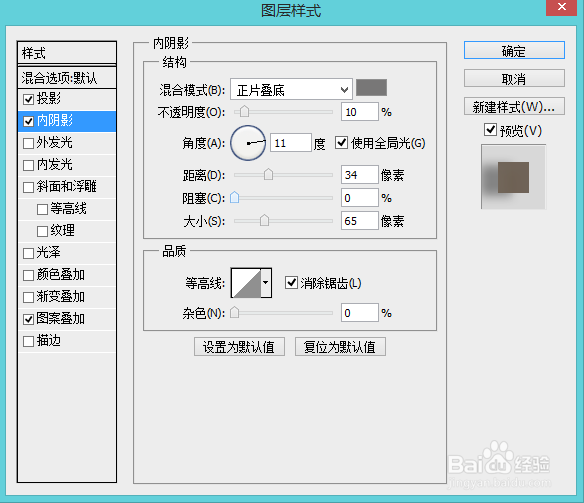Enable the 内发光 checkbox
The height and width of the screenshot is (503, 584).
pos(28,165)
